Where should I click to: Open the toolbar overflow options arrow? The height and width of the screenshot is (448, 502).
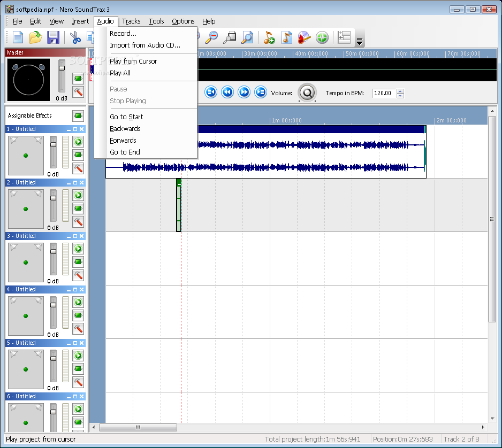[x=360, y=42]
